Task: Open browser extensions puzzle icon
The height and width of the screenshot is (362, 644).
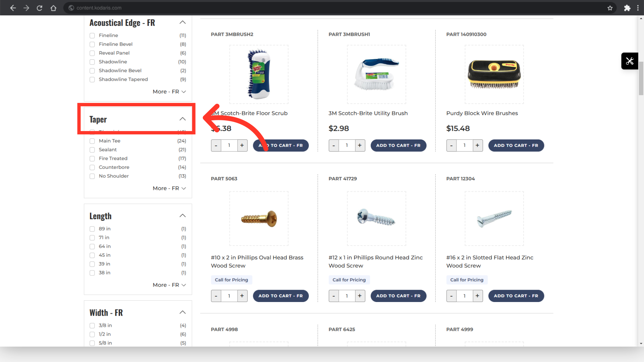Action: point(627,8)
